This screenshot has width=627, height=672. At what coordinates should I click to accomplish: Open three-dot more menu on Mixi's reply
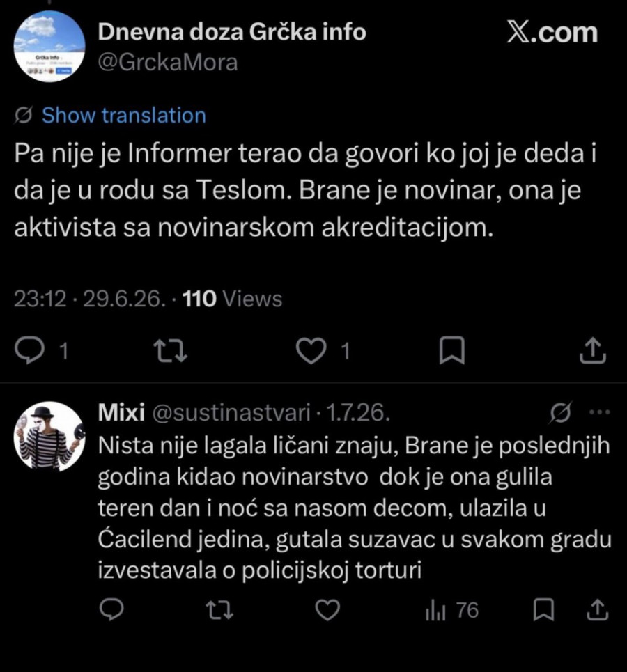(x=600, y=412)
